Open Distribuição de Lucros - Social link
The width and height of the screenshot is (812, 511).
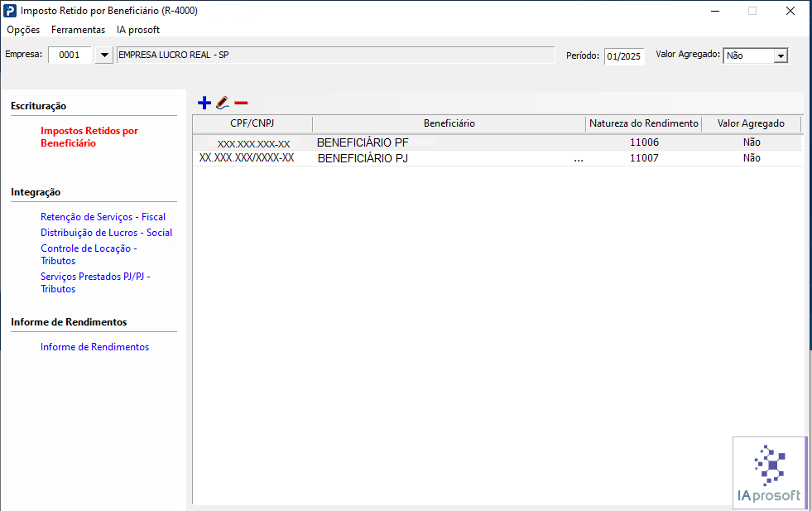click(106, 232)
